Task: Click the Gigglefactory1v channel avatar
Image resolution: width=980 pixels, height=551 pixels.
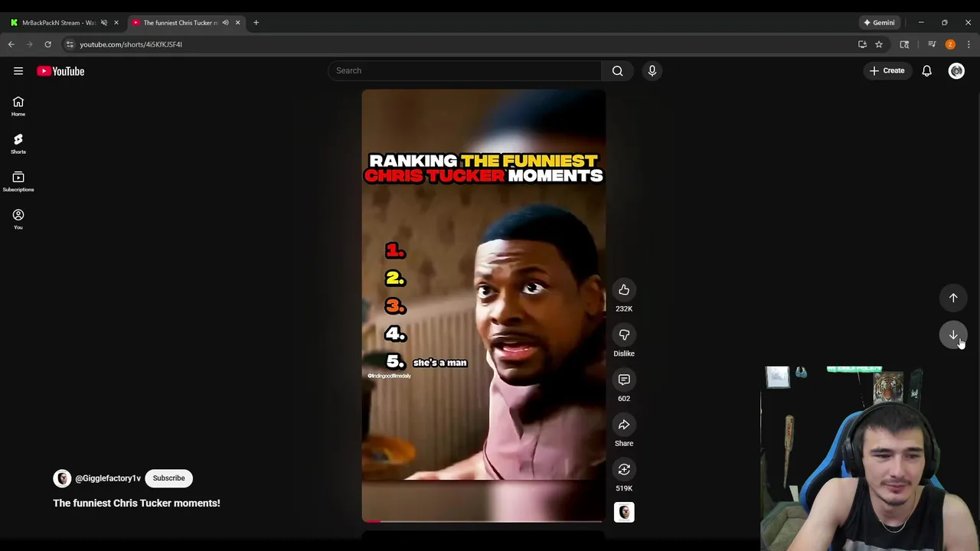Action: [x=62, y=478]
